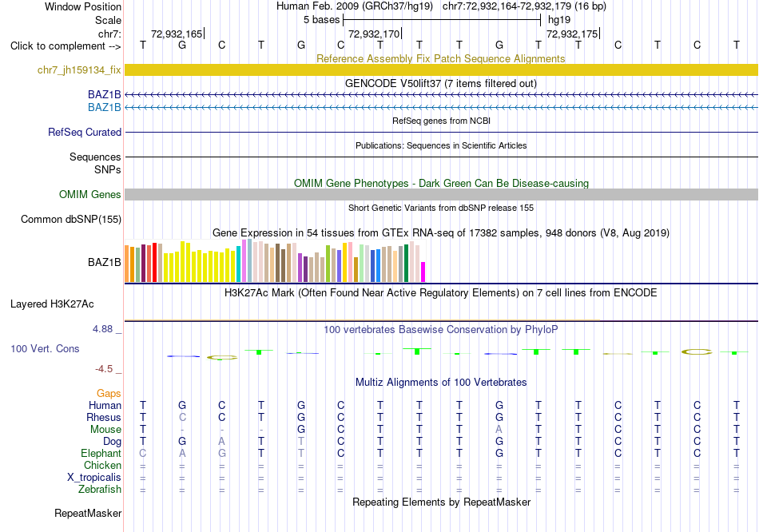Click the SNPs track label
Viewport: 759px width, 532px height.
pyautogui.click(x=108, y=170)
